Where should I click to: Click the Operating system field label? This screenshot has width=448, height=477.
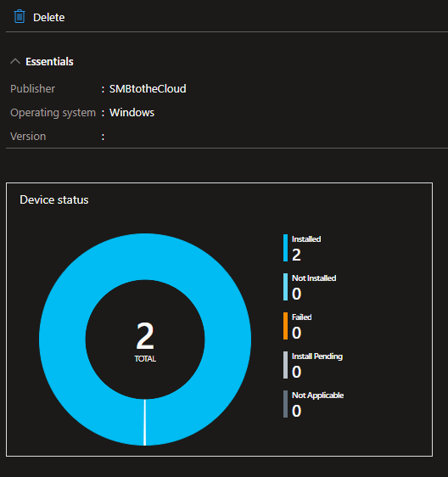click(53, 113)
